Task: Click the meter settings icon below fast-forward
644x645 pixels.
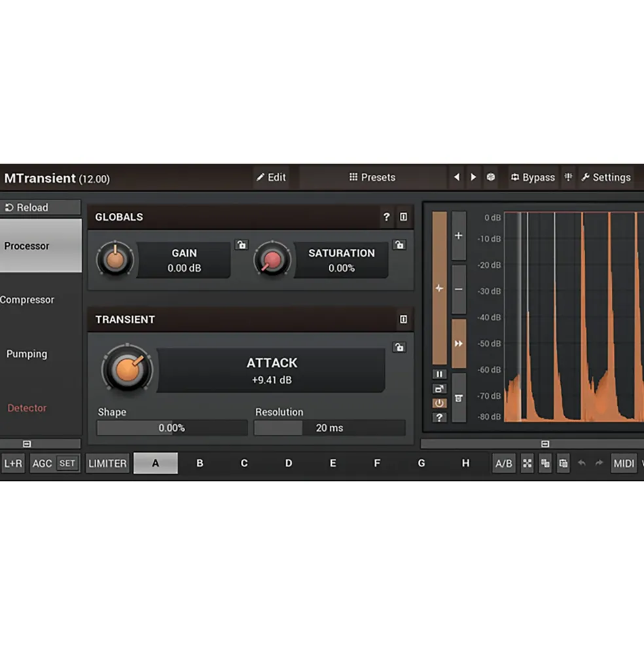Action: [459, 397]
